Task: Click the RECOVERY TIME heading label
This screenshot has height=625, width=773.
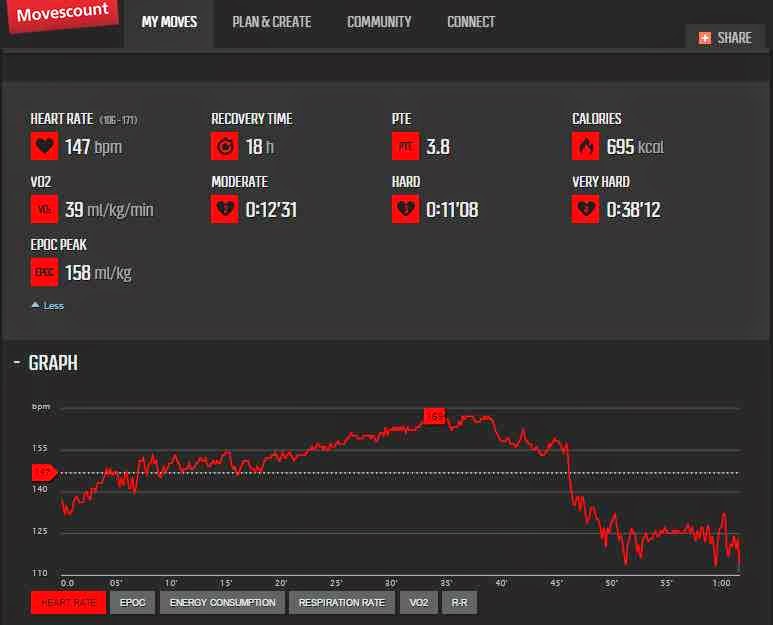Action: pos(251,119)
